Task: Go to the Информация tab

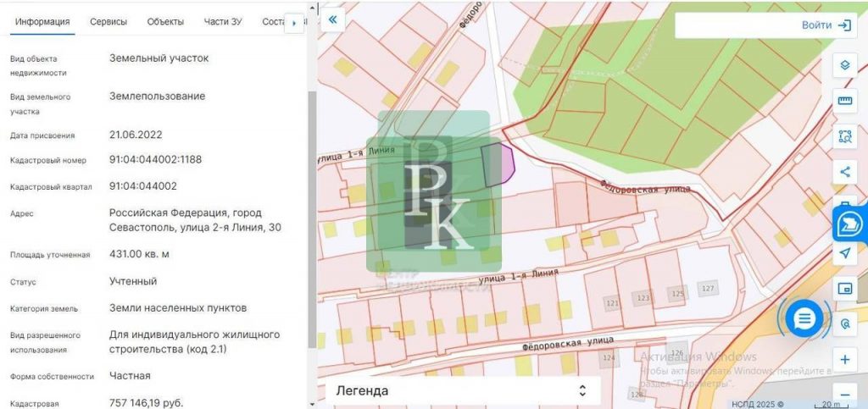Action: click(x=42, y=22)
